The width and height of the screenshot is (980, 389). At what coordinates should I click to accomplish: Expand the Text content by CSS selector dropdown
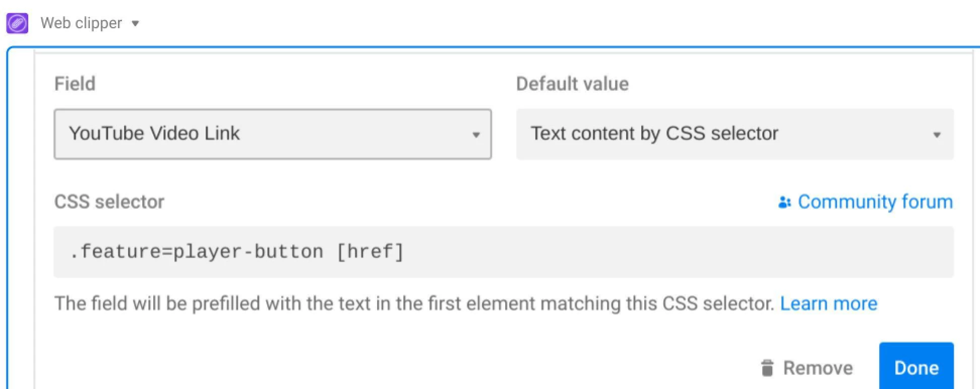tap(734, 134)
